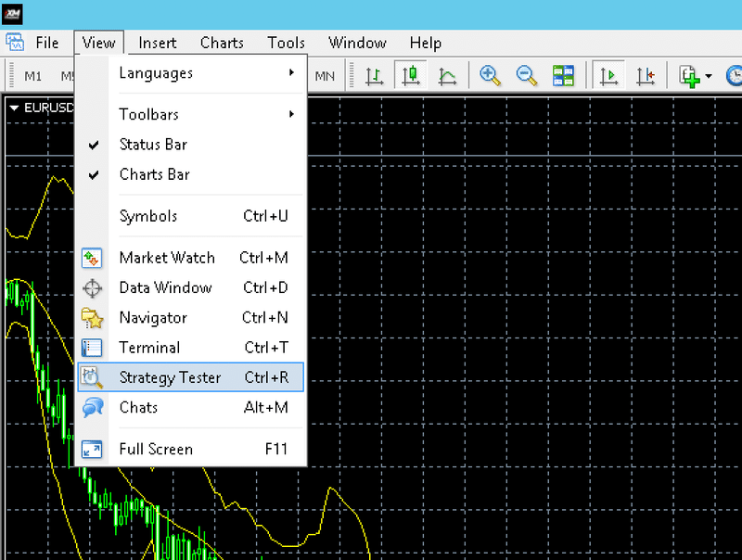Open the New Order window
Image resolution: width=742 pixels, height=560 pixels.
point(692,75)
